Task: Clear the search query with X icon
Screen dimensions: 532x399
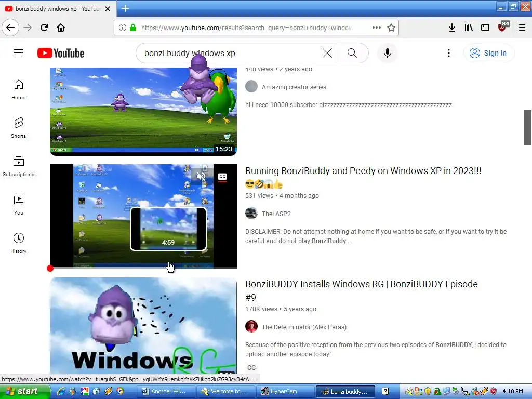Action: pos(327,53)
